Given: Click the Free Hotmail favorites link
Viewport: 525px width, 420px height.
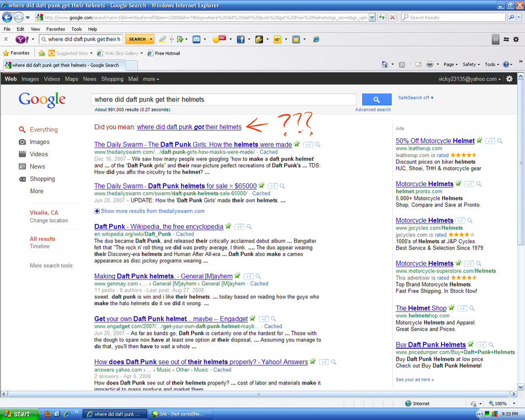Looking at the screenshot, I should 164,53.
